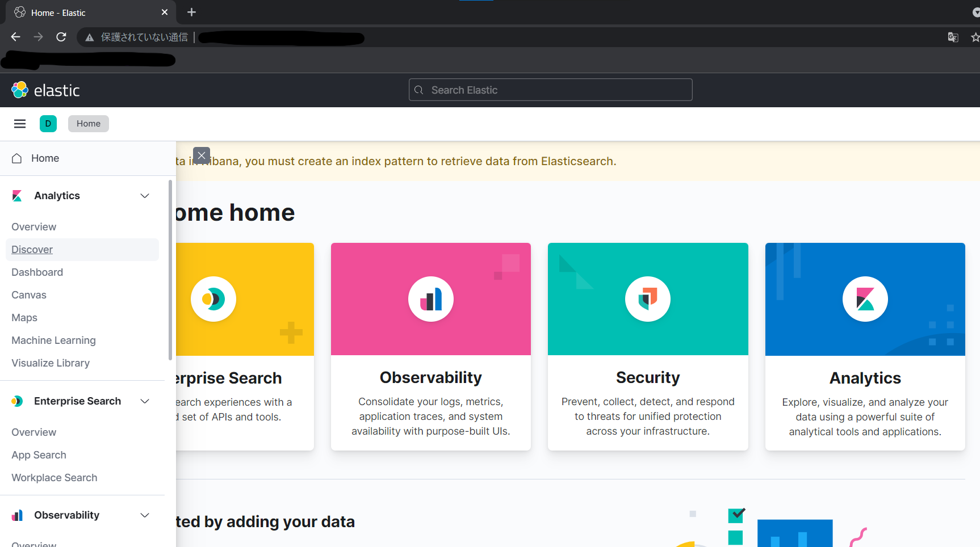Open Workplace Search in the sidebar
Image resolution: width=980 pixels, height=547 pixels.
click(55, 478)
